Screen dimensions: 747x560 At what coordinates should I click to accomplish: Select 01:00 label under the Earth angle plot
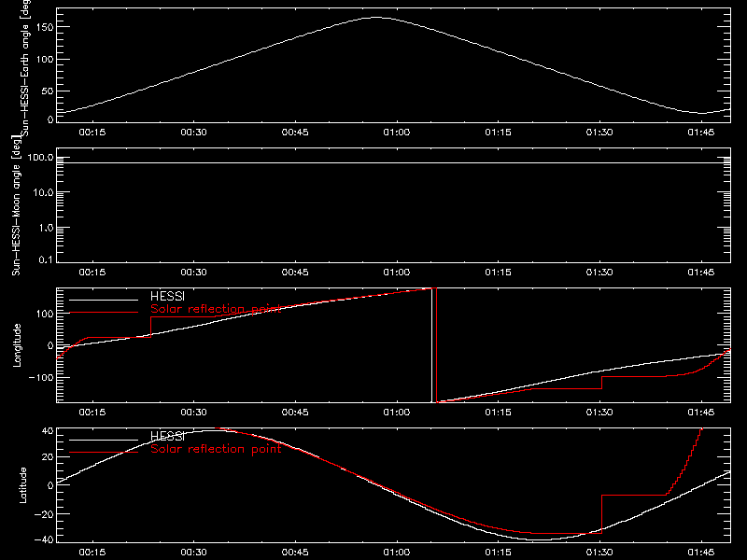click(x=396, y=133)
